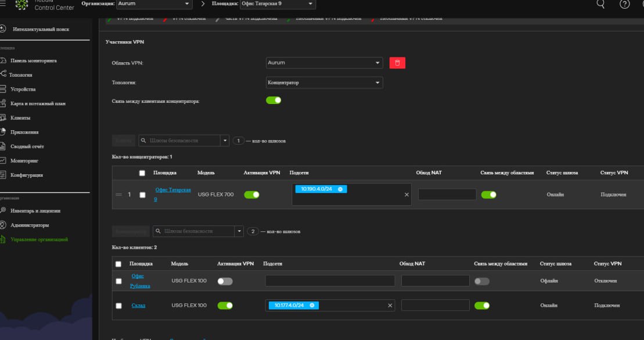The height and width of the screenshot is (340, 644).
Task: Open Конфигурация menu item
Action: [x=26, y=175]
